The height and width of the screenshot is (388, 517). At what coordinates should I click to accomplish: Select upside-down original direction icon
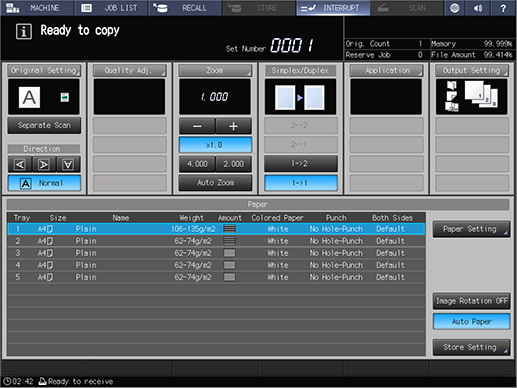pos(68,164)
